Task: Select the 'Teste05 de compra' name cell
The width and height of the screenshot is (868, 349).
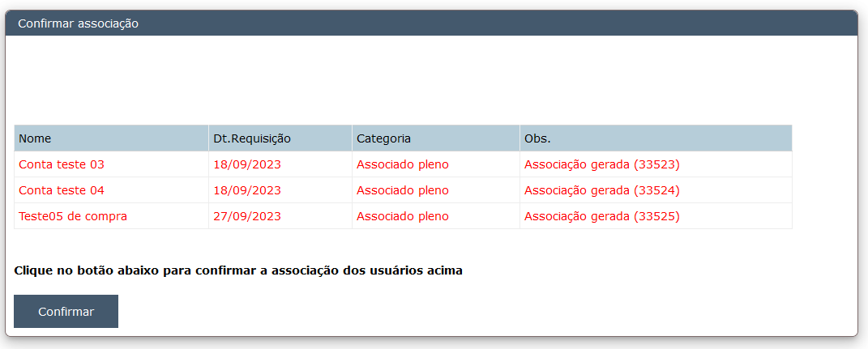Action: click(x=73, y=216)
